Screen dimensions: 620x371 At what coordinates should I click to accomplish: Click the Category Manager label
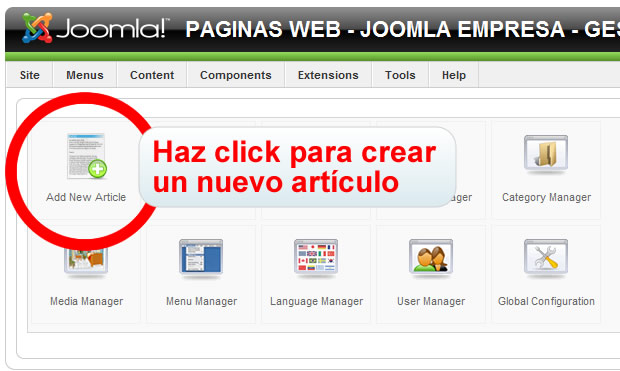point(546,197)
